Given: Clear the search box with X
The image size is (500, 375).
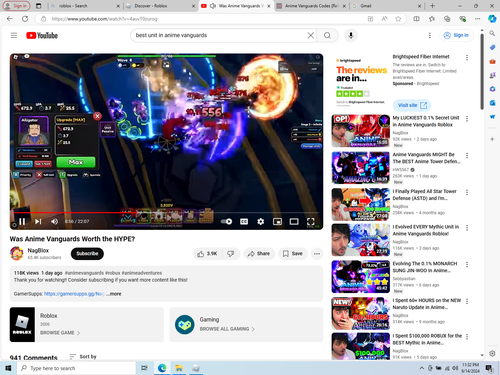Looking at the screenshot, I should tap(310, 35).
